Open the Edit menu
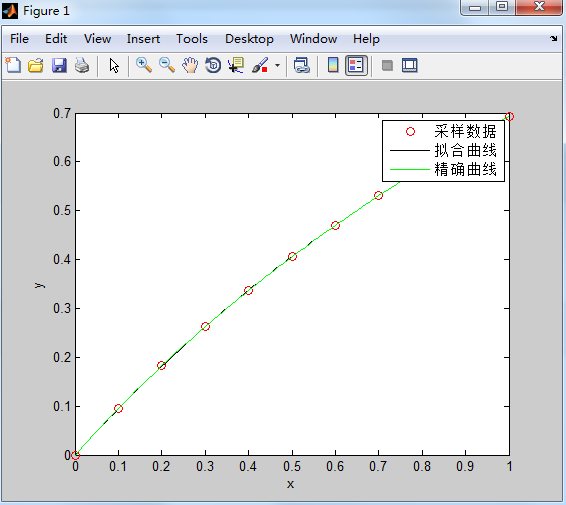Viewport: 566px width, 505px height. tap(56, 39)
